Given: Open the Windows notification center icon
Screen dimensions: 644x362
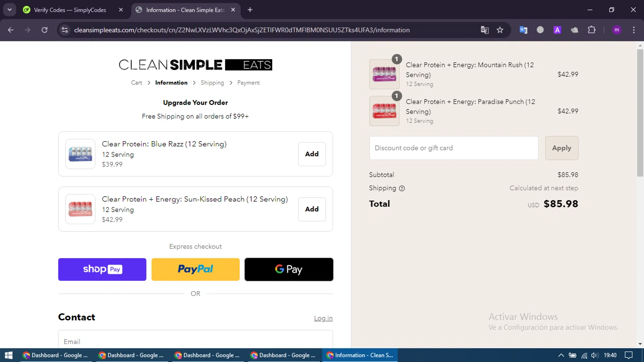Looking at the screenshot, I should [x=629, y=355].
